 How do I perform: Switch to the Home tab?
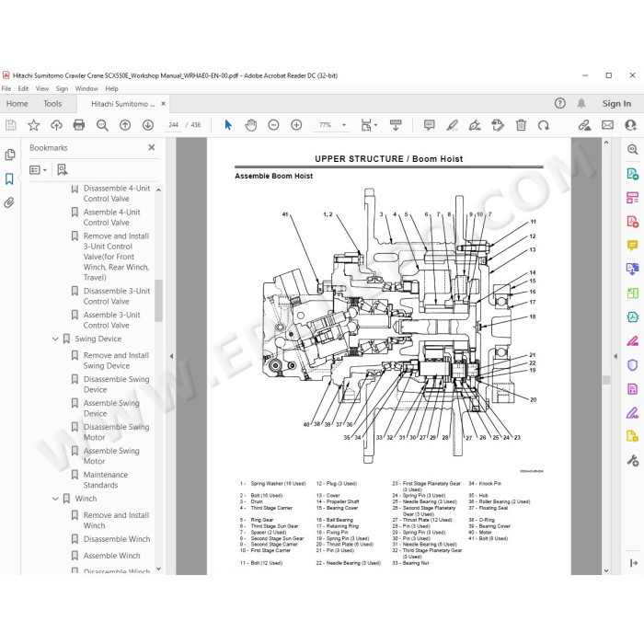[x=17, y=104]
